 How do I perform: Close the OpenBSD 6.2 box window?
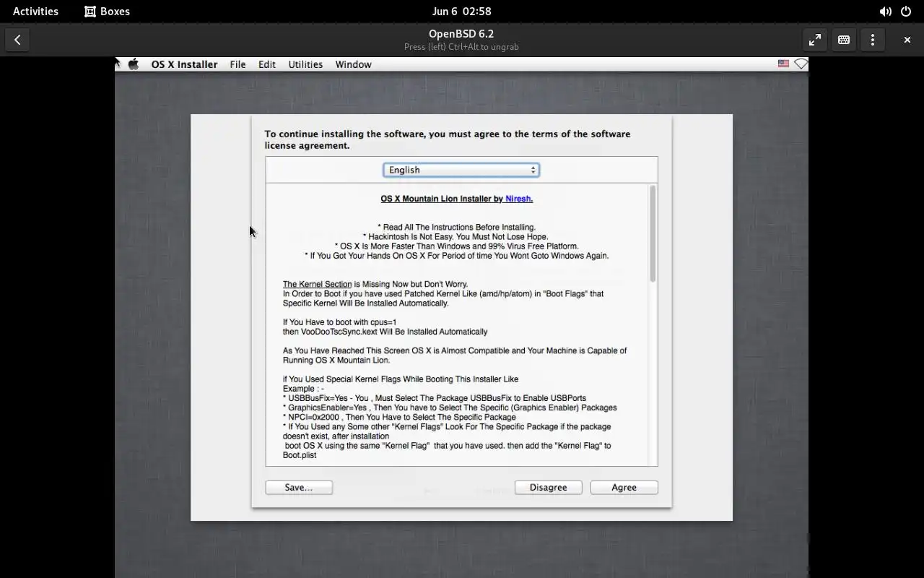click(907, 40)
